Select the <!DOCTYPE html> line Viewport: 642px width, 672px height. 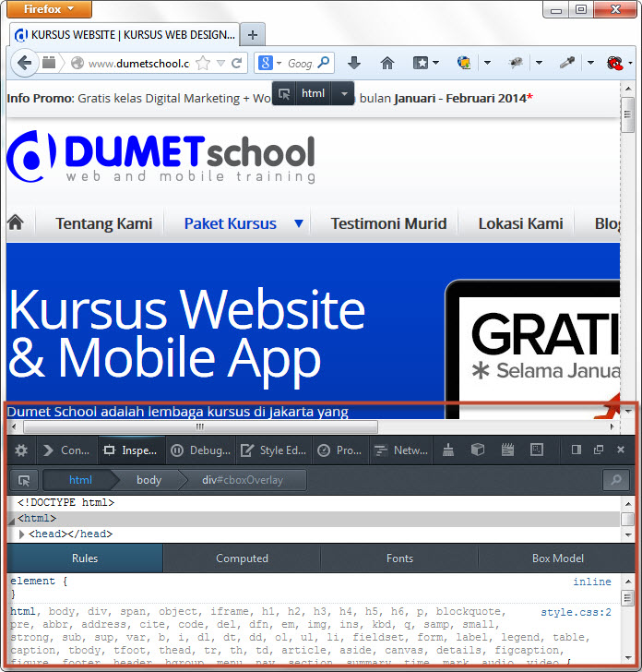[66, 502]
